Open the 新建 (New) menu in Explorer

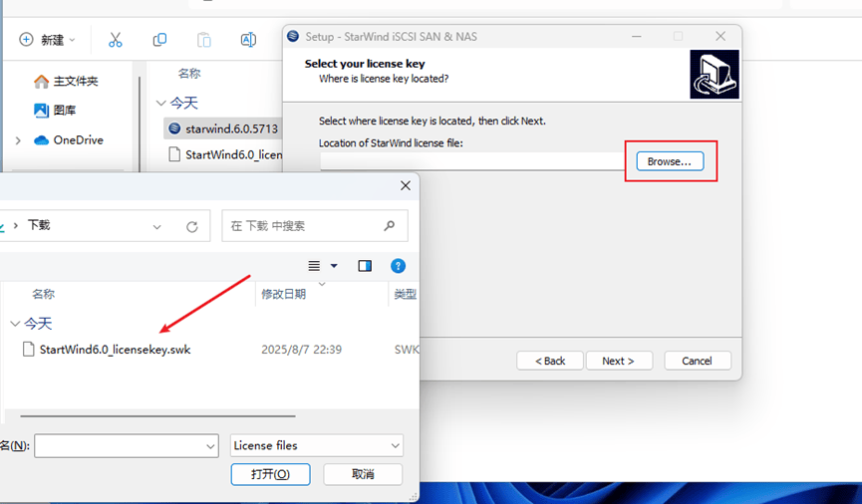tap(47, 40)
